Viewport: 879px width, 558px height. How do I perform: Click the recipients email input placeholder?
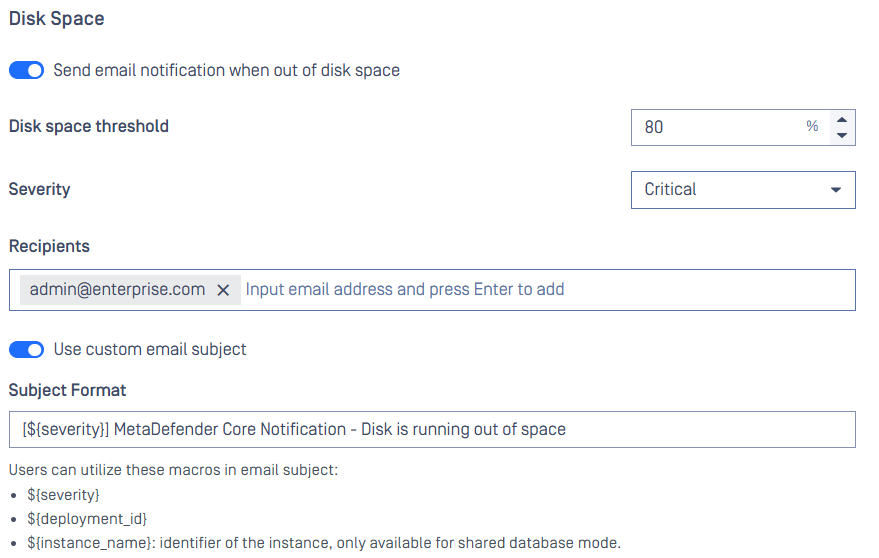pos(405,289)
